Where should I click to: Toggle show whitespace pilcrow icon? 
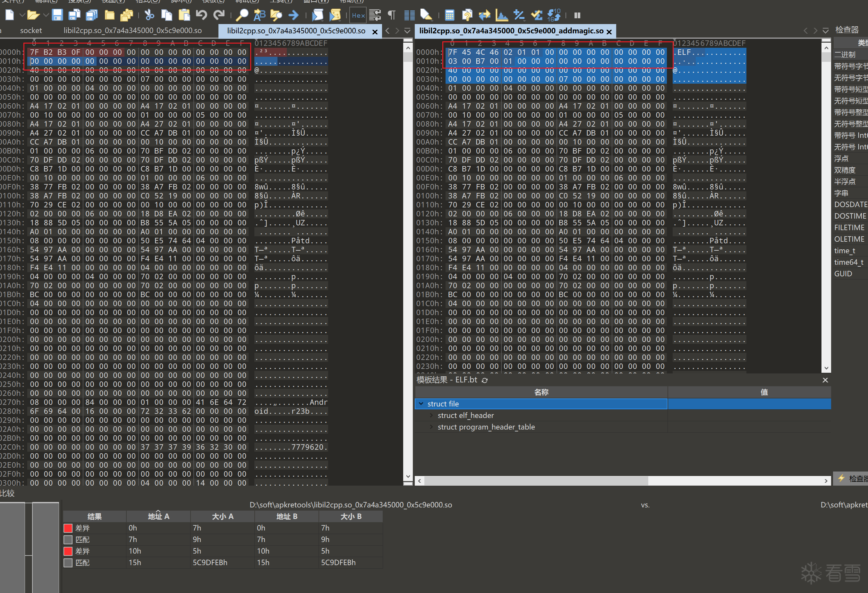pyautogui.click(x=391, y=15)
